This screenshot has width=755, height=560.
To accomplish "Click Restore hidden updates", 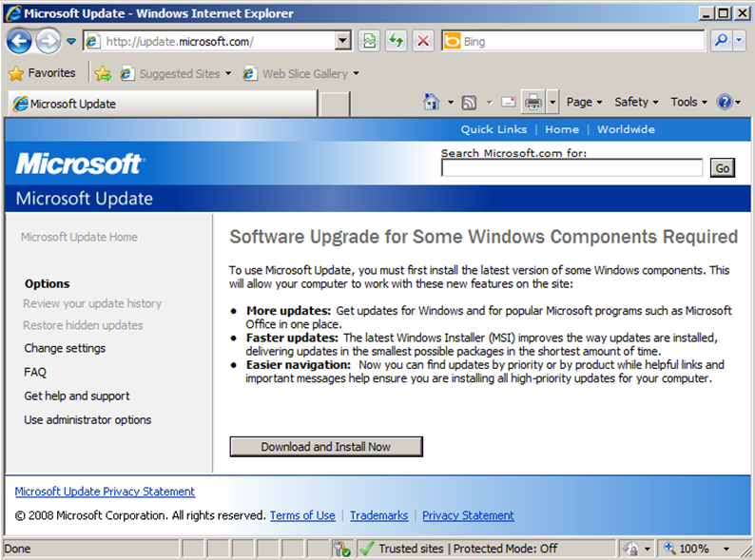I will pos(83,325).
